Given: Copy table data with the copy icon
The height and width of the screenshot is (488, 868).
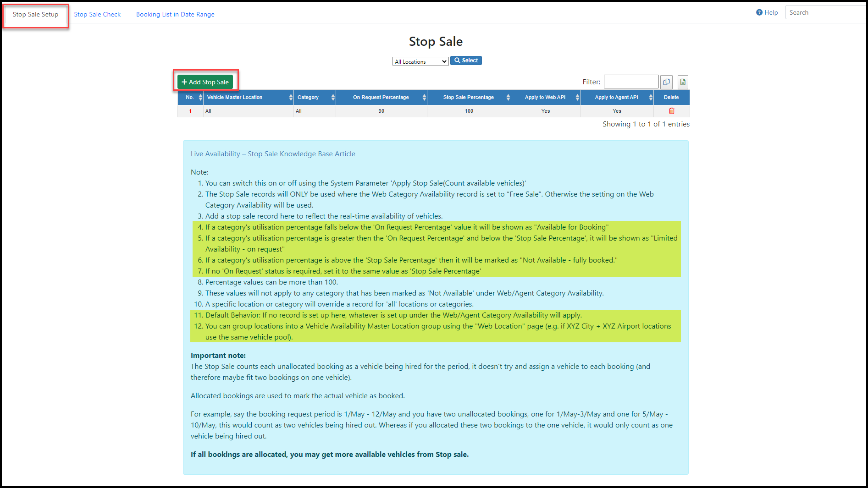Looking at the screenshot, I should click(x=666, y=82).
